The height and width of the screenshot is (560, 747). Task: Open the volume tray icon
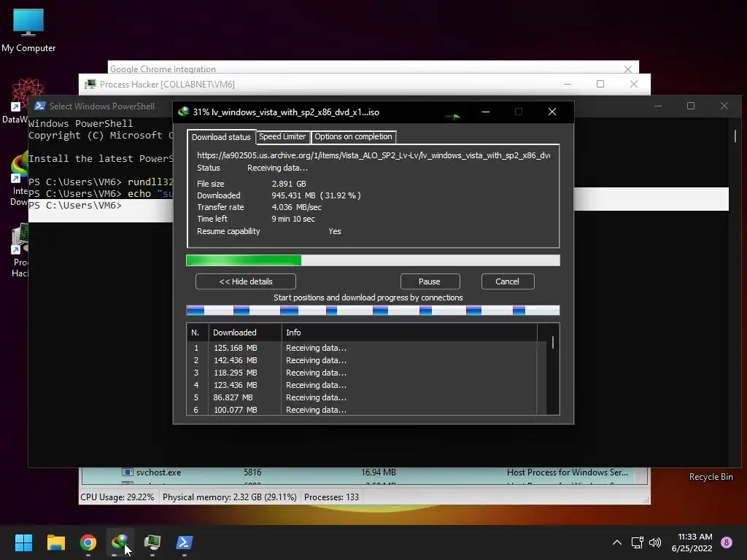click(x=655, y=542)
